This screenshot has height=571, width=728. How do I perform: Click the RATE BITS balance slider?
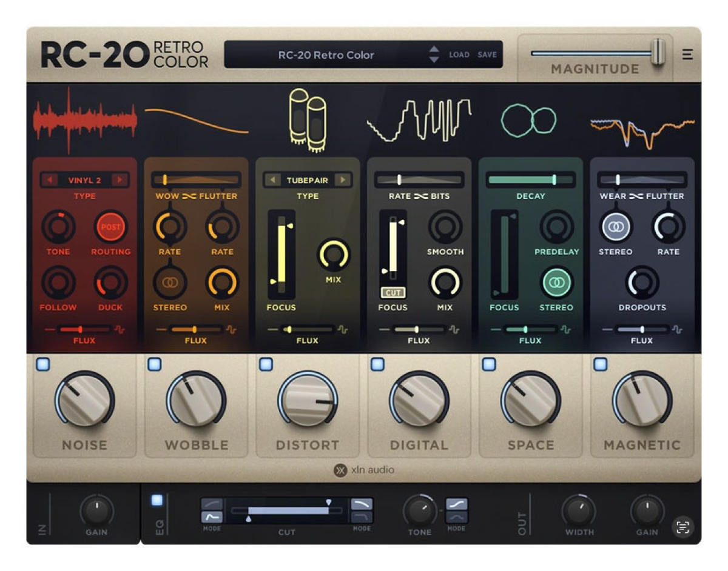[419, 179]
